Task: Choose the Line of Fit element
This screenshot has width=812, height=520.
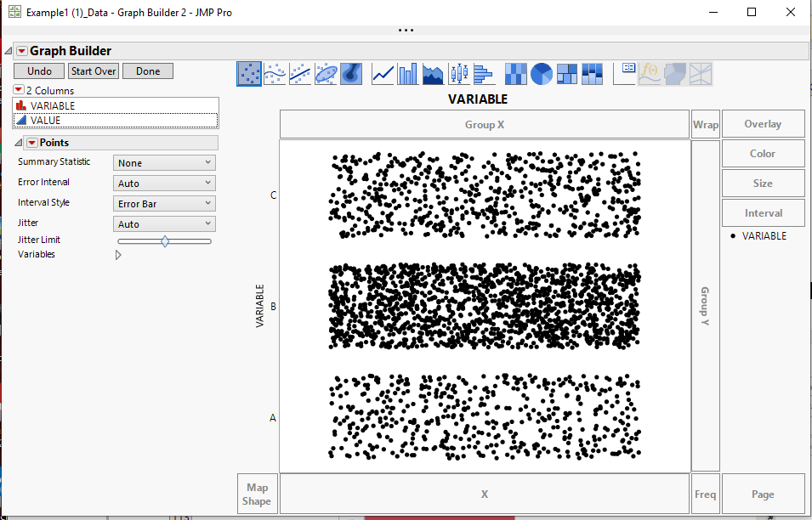Action: tap(299, 74)
